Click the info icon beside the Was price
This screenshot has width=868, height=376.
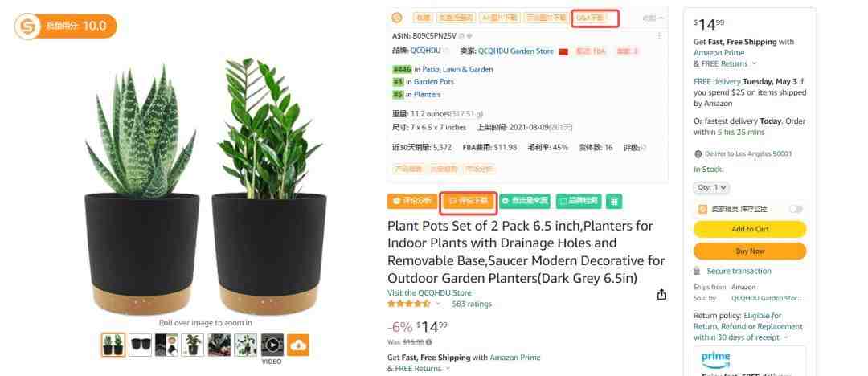tap(428, 342)
